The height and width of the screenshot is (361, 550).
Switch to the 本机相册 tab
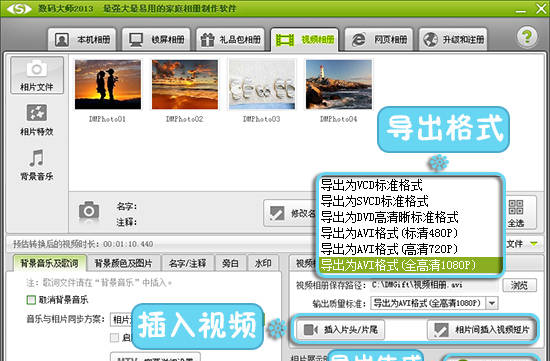click(82, 40)
